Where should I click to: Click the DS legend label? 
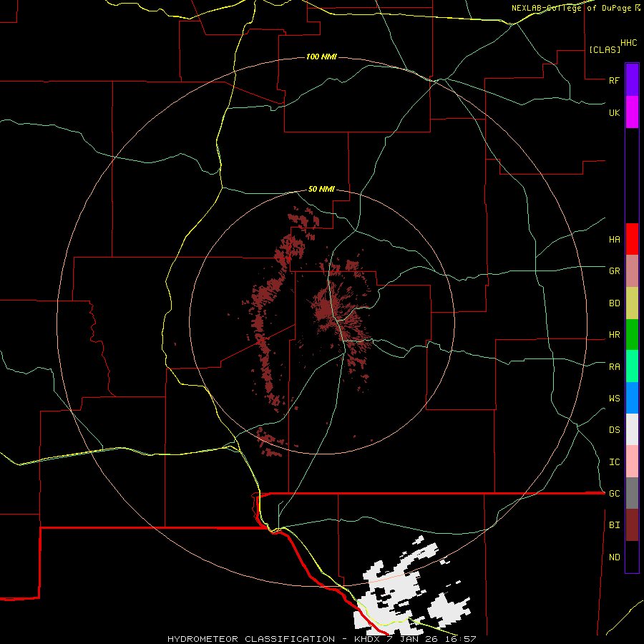[614, 430]
